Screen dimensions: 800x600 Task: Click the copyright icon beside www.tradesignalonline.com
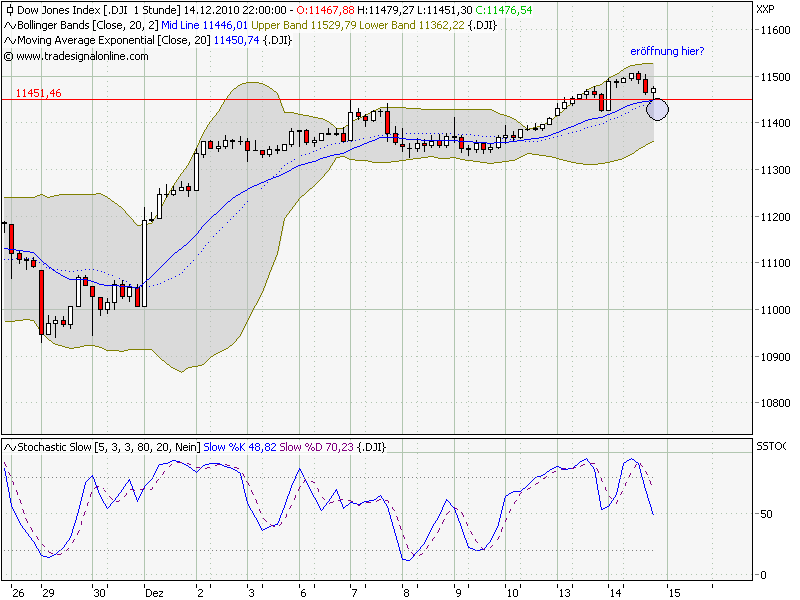[x=8, y=57]
